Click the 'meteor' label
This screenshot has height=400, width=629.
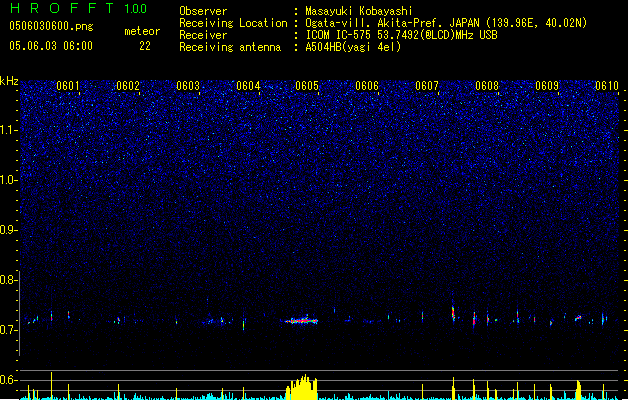point(142,31)
